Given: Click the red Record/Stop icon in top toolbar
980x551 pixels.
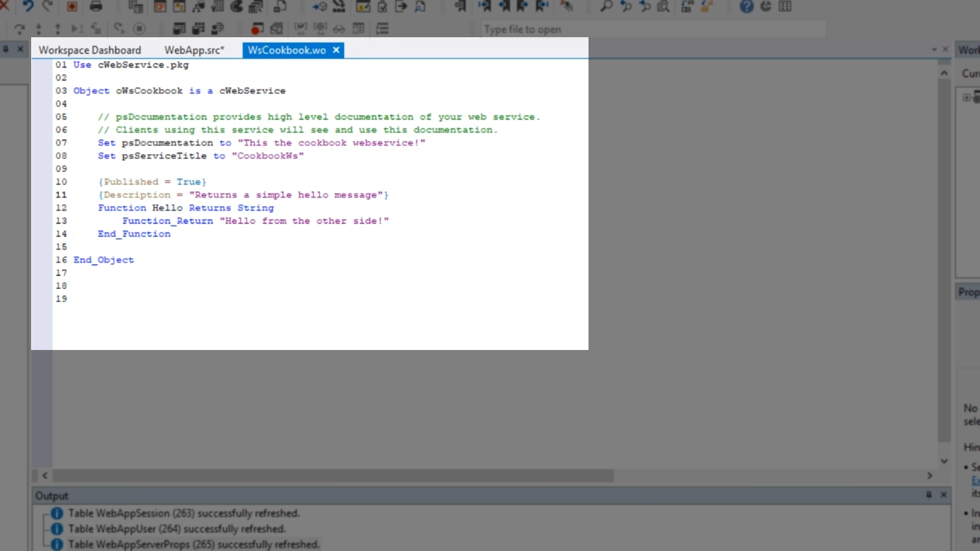Looking at the screenshot, I should point(72,6).
